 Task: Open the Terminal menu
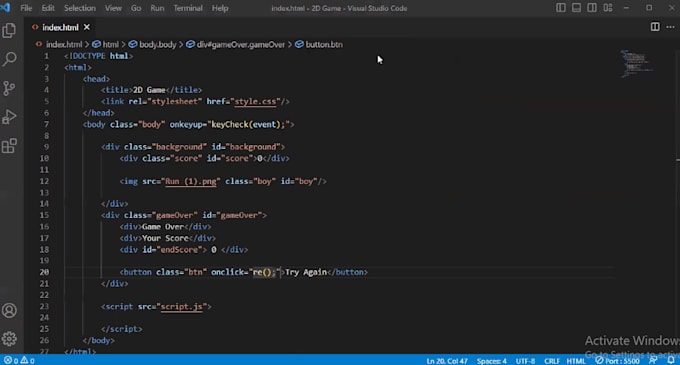(188, 8)
